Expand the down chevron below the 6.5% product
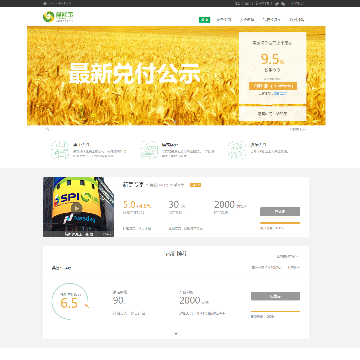 coord(176,333)
